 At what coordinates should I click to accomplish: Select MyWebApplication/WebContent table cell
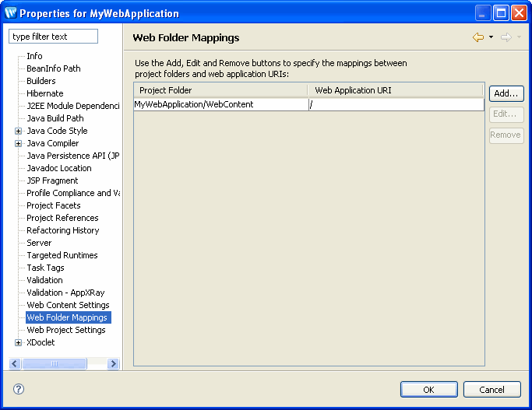tap(221, 105)
